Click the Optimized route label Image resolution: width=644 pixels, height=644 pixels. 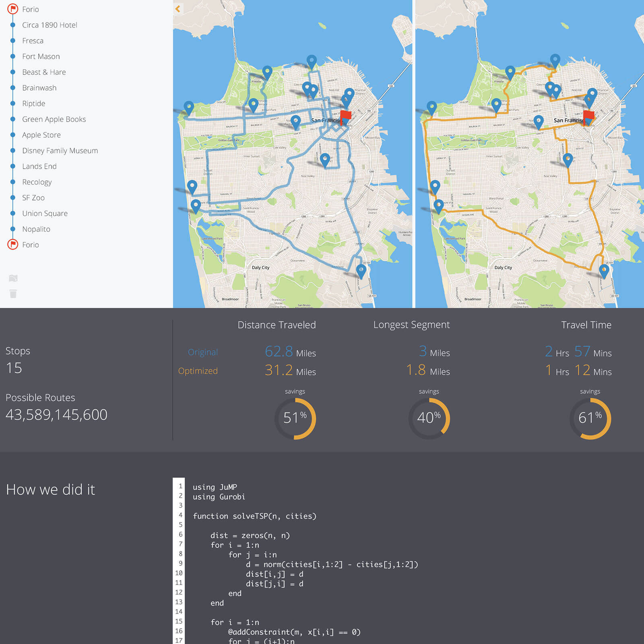pos(198,371)
